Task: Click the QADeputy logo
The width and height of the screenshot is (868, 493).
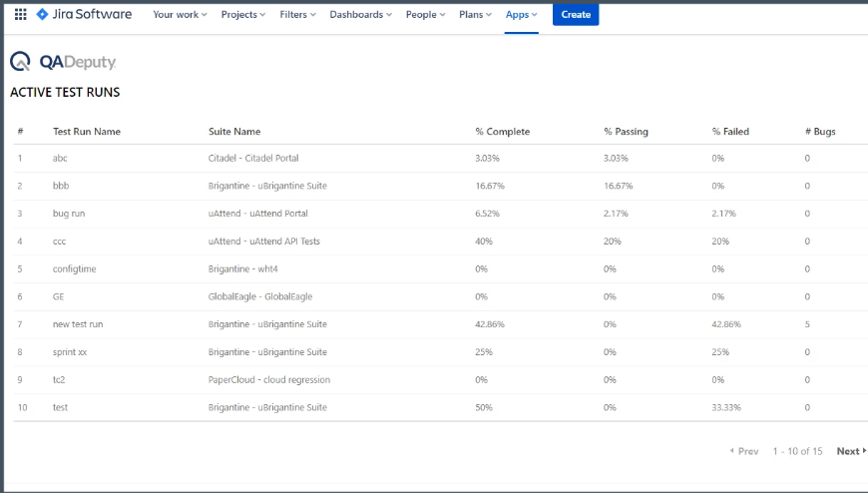Action: [x=63, y=62]
